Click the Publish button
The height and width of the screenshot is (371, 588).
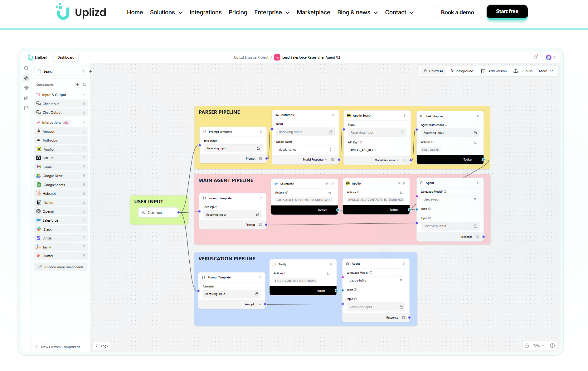pos(523,71)
